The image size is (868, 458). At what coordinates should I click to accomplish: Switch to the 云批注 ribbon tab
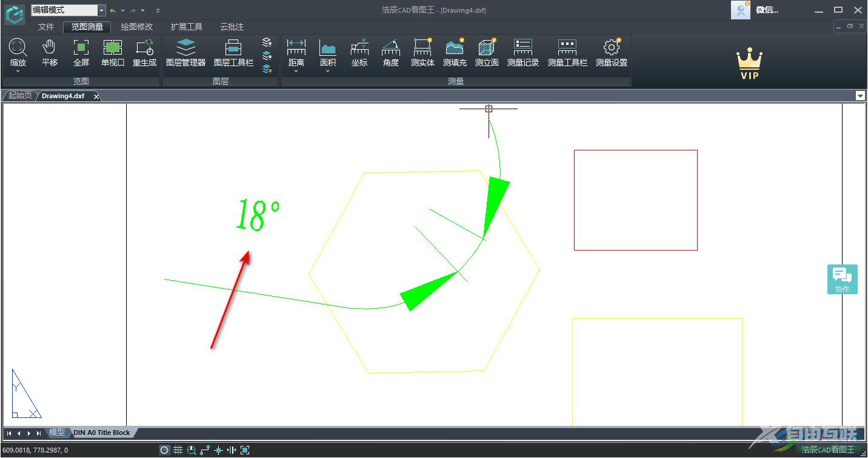tap(232, 27)
